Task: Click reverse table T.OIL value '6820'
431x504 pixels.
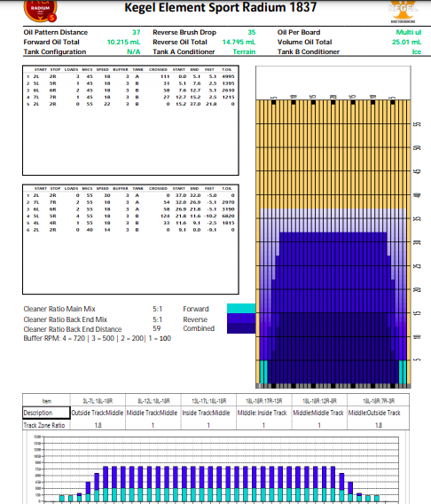Action: pyautogui.click(x=228, y=216)
